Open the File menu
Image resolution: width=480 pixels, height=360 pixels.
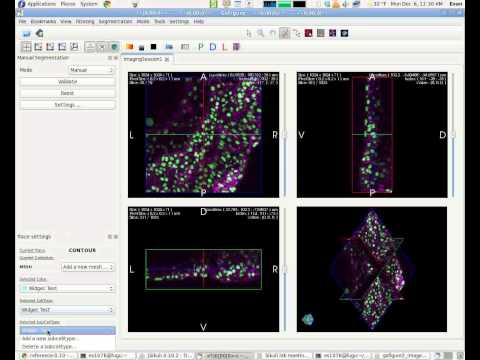pos(22,21)
